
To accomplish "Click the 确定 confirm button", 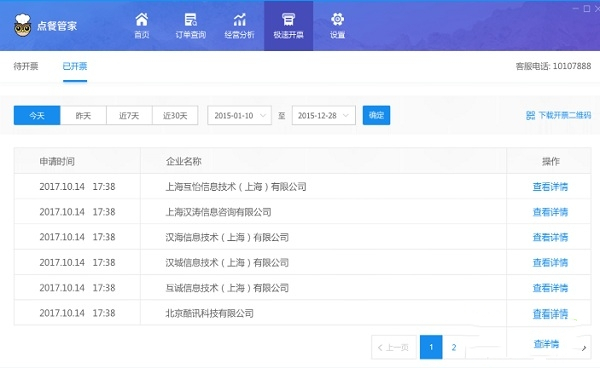I will (377, 115).
